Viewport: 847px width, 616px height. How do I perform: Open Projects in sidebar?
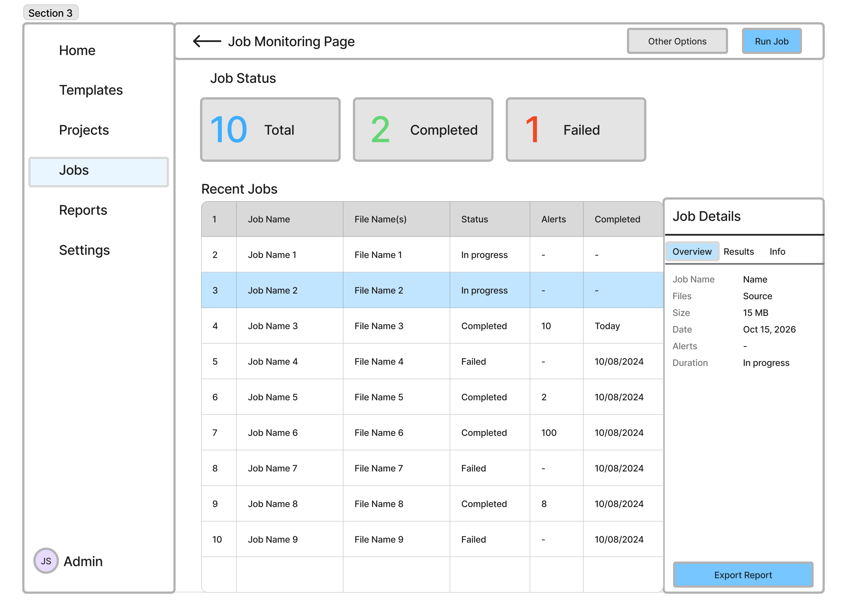[84, 130]
